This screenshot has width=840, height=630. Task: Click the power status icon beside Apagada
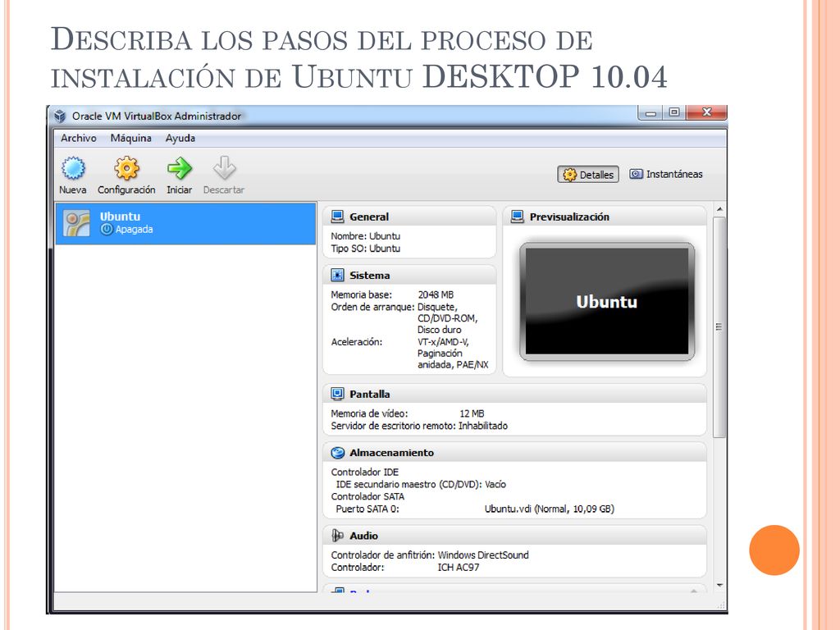107,230
